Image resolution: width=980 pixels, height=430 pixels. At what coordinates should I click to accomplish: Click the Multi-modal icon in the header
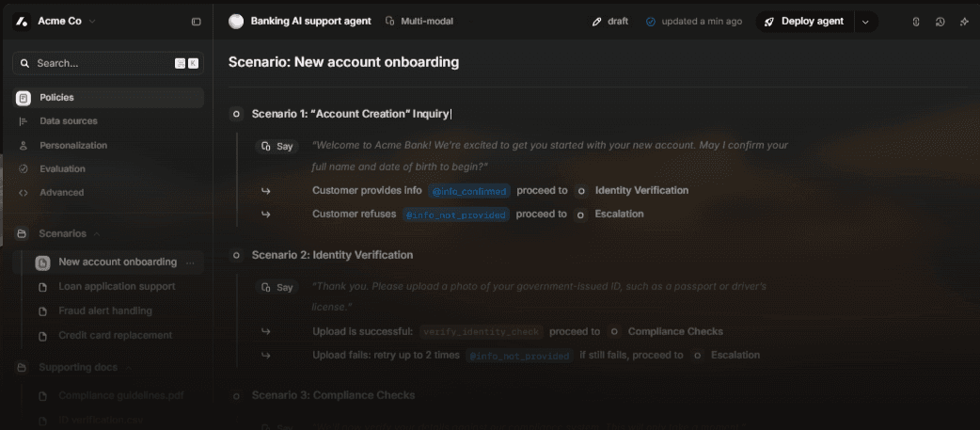click(x=390, y=22)
